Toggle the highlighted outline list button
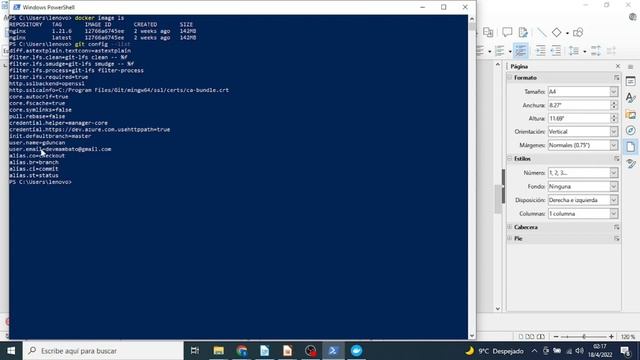 (x=521, y=51)
